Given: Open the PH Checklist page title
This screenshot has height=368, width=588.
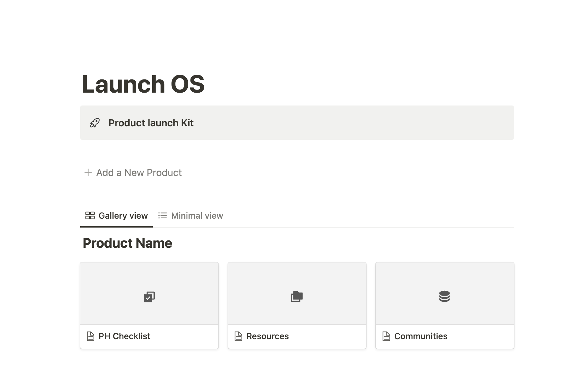Looking at the screenshot, I should tap(124, 336).
